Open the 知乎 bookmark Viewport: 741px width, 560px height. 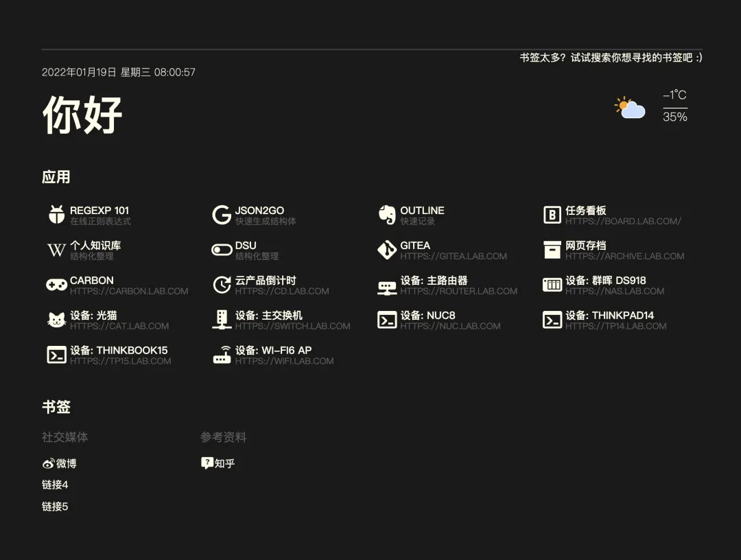tap(218, 463)
